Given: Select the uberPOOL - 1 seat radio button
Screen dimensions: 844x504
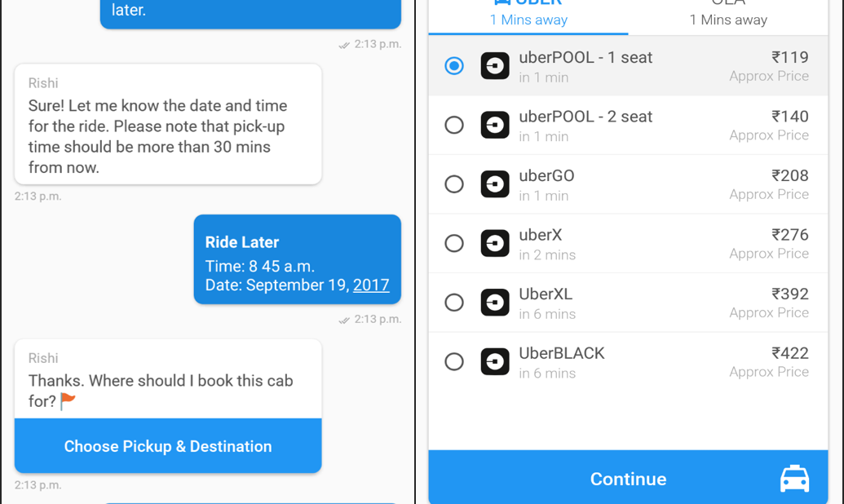Looking at the screenshot, I should pos(454,66).
